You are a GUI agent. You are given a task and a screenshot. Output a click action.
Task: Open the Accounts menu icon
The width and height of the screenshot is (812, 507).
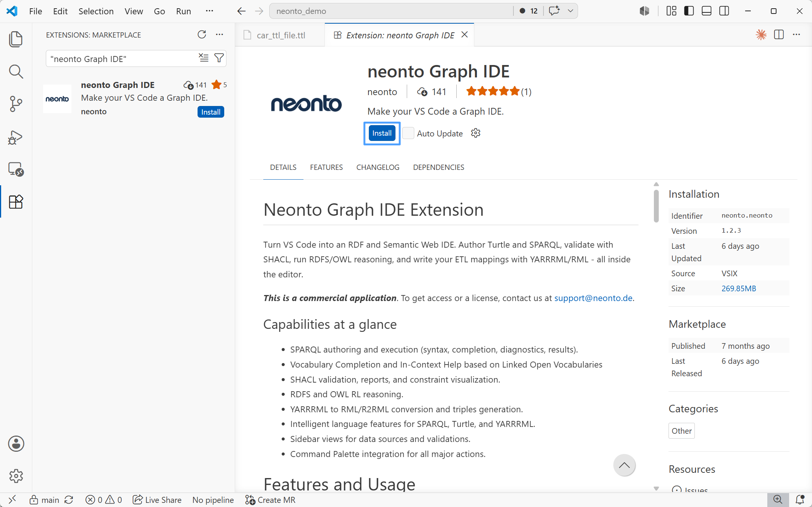16,444
